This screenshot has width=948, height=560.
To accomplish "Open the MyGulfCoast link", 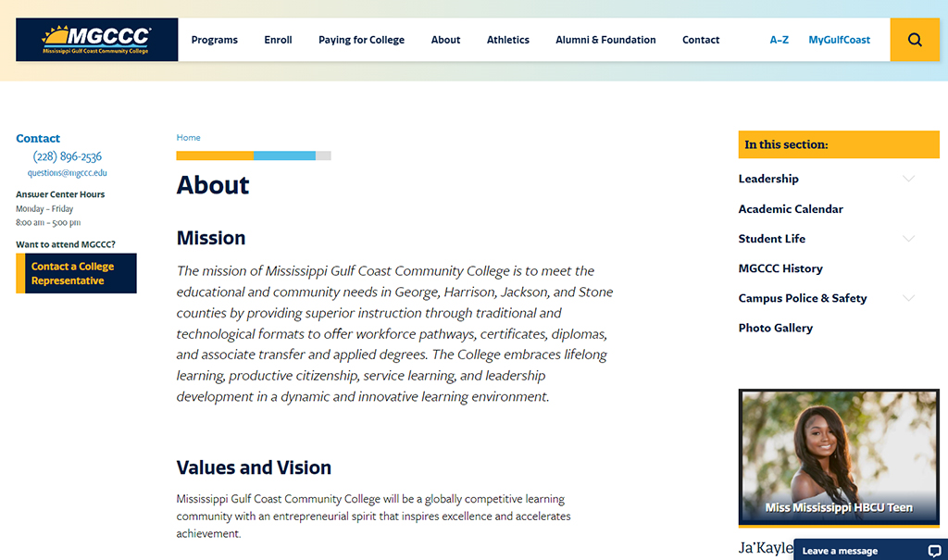I will [x=839, y=40].
